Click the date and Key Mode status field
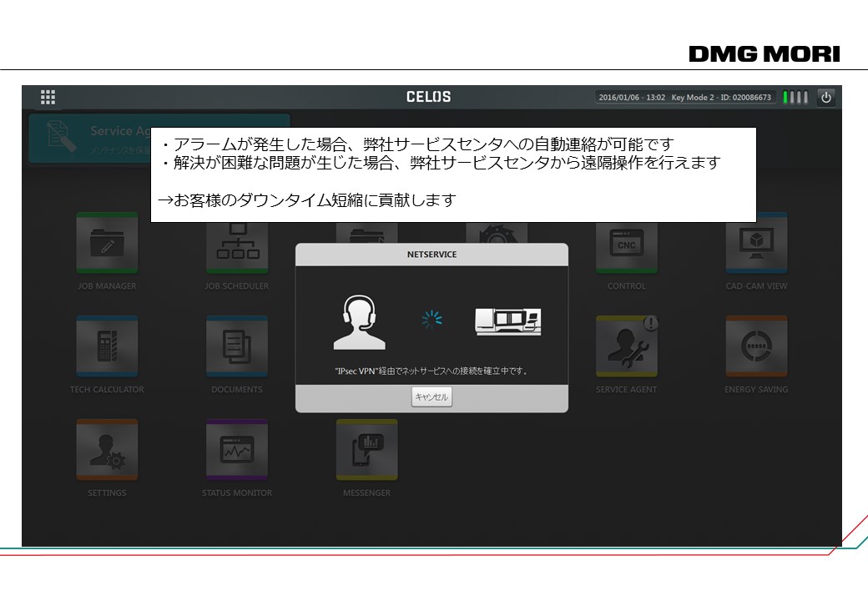This screenshot has height=601, width=868. coord(684,98)
